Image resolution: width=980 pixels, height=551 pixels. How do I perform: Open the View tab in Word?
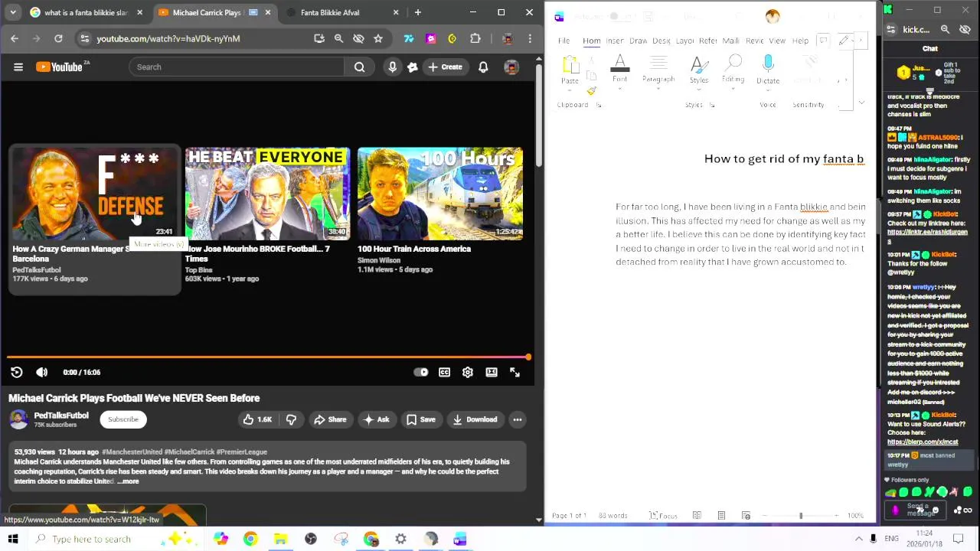(777, 41)
